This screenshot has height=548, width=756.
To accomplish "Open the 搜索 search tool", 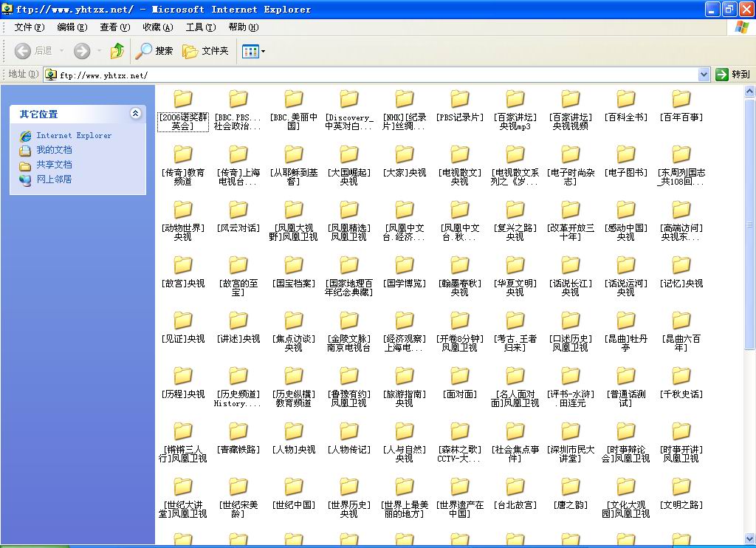I will (154, 51).
